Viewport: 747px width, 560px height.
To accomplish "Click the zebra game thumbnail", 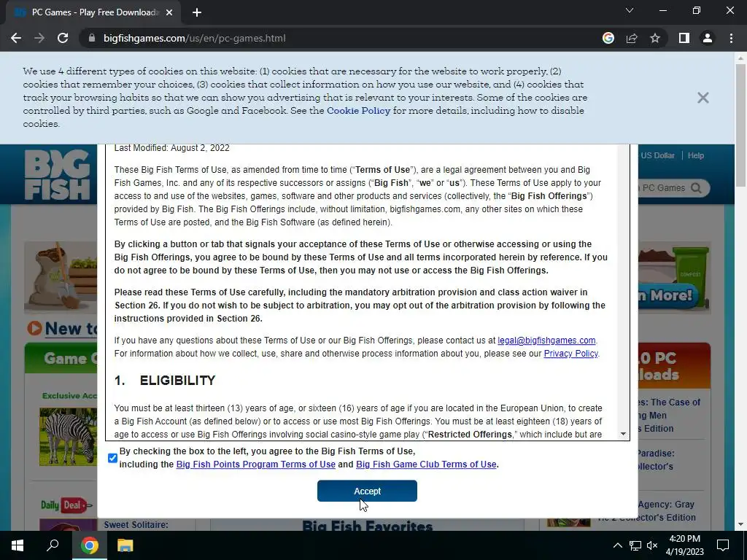I will (x=68, y=437).
